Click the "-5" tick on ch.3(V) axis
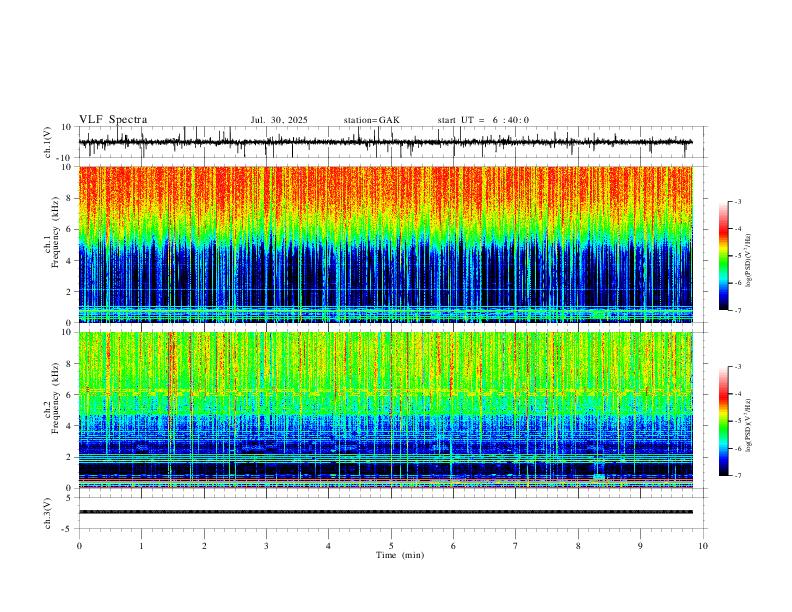Screen dimensions: 792x612 68,529
